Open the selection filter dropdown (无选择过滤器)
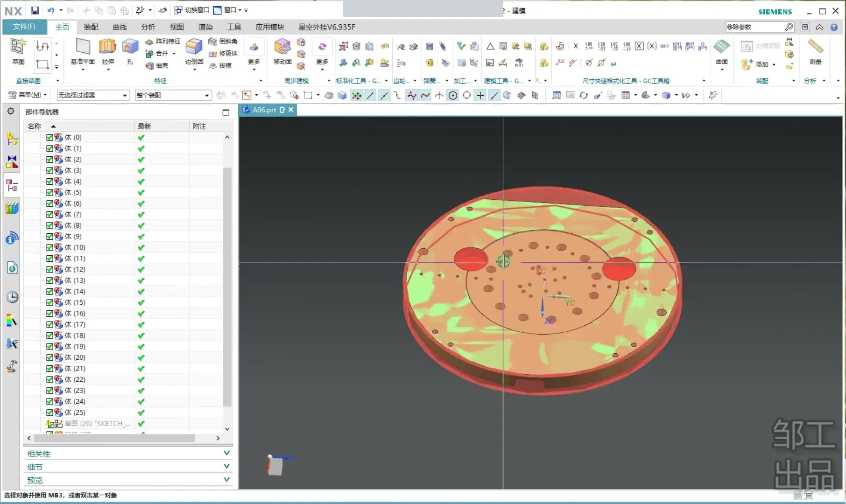Screen dimensions: 846x504 [92, 95]
